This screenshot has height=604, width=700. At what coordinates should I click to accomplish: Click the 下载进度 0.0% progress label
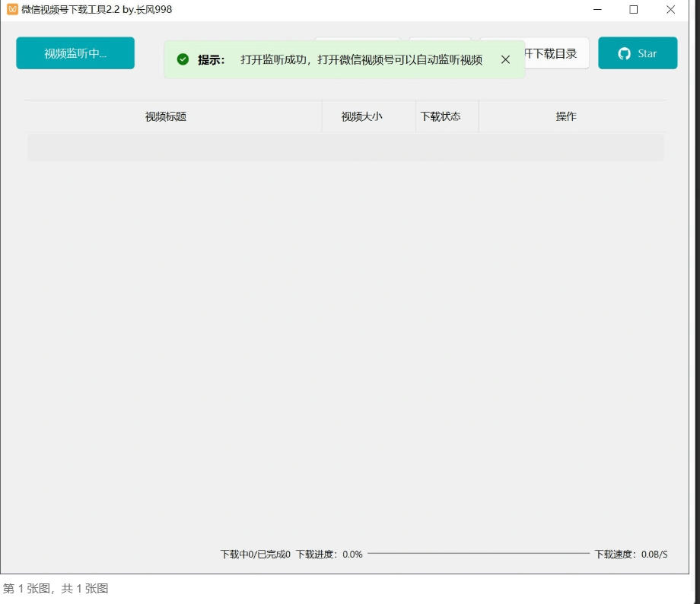(329, 555)
